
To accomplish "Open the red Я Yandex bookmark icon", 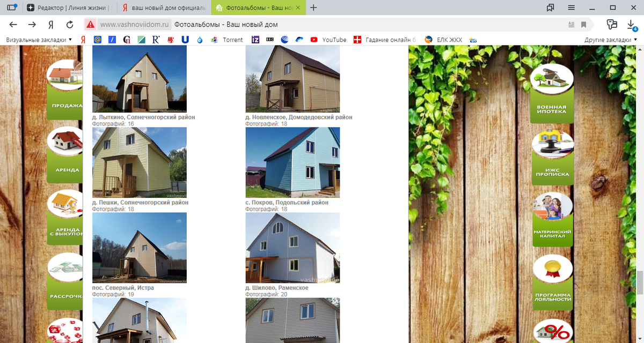I will 83,40.
